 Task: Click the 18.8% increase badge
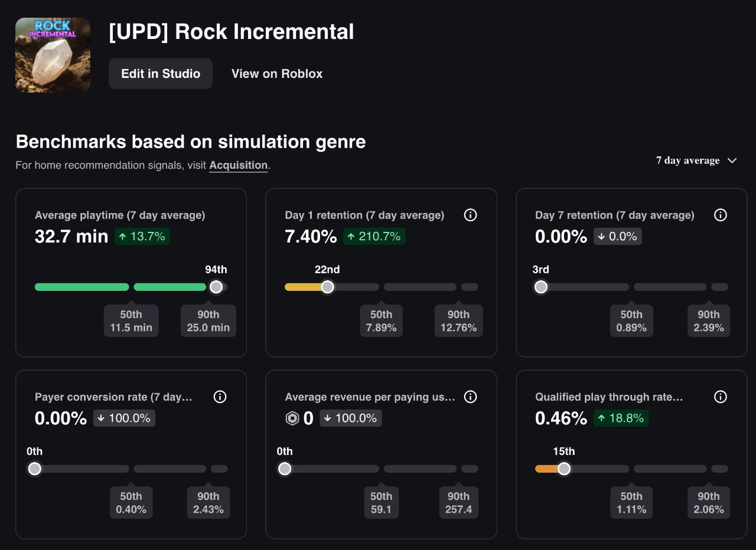pyautogui.click(x=621, y=418)
